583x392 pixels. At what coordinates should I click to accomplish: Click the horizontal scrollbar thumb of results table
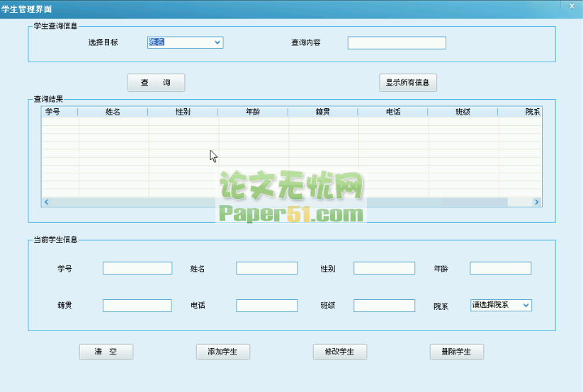click(x=279, y=202)
